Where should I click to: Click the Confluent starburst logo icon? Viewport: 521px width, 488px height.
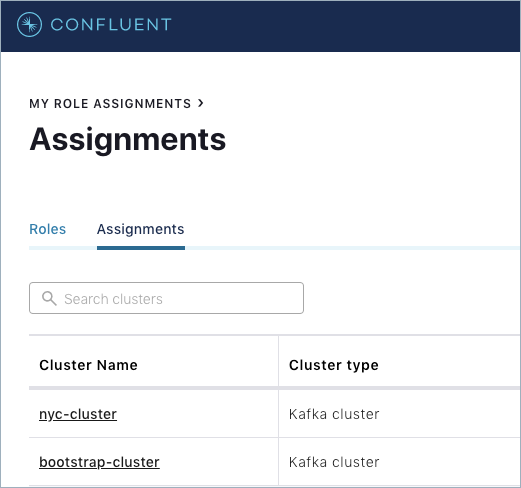click(29, 24)
